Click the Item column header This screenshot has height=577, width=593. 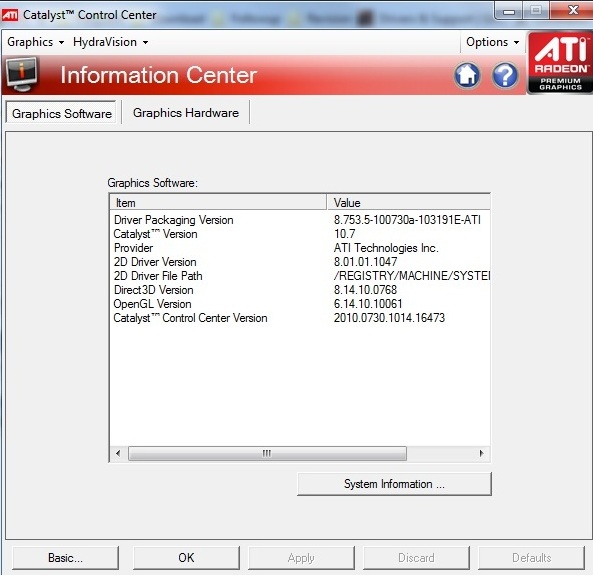coord(218,203)
